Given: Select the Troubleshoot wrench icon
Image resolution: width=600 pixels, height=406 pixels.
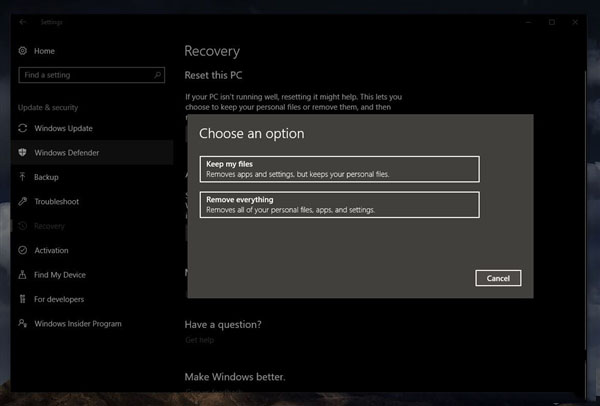Looking at the screenshot, I should pos(23,202).
